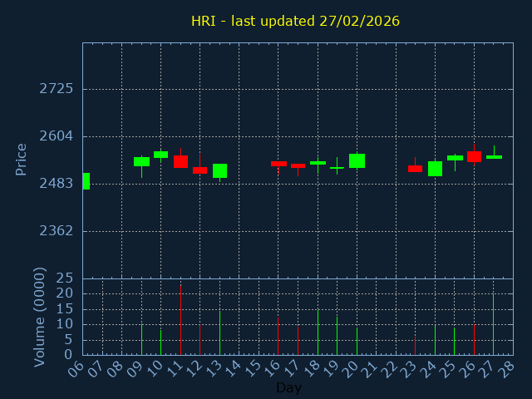The width and height of the screenshot is (532, 399).
Task: Click the red candlestick for day 23
Action: [x=415, y=169]
